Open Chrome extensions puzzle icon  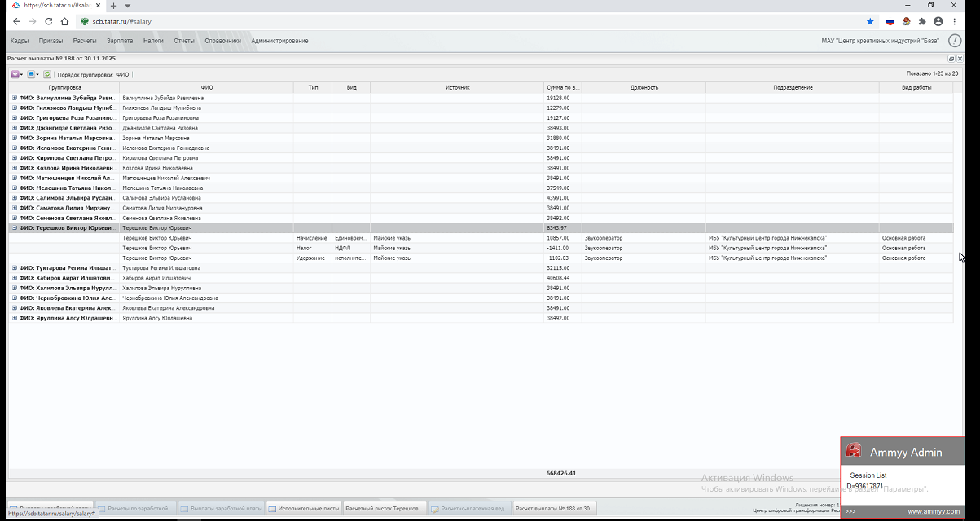click(x=922, y=21)
